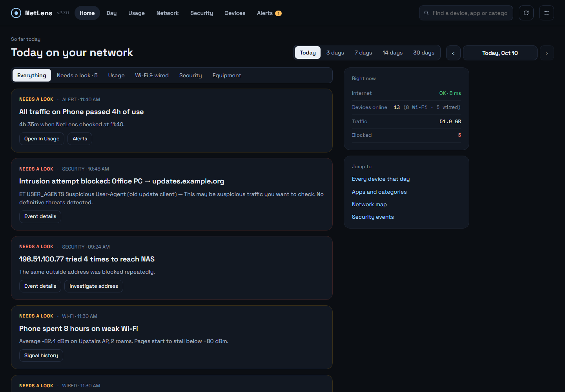
Task: Select the 7 days range
Action: (x=363, y=53)
